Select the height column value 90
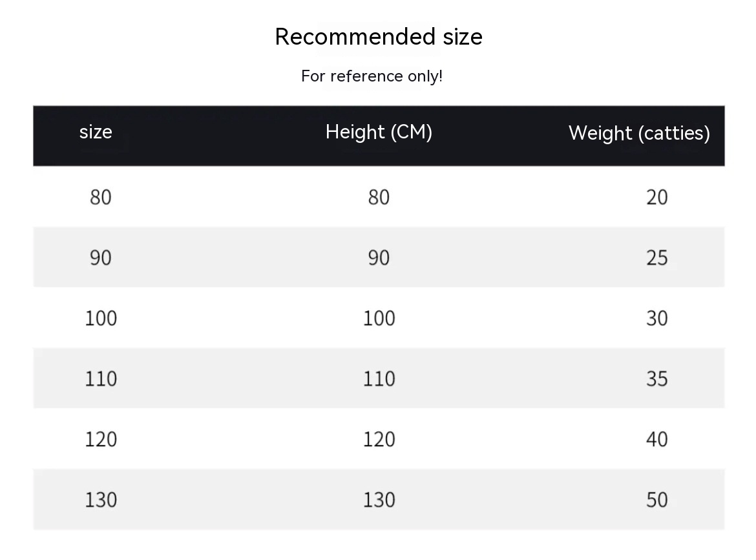756x560 pixels. click(379, 258)
